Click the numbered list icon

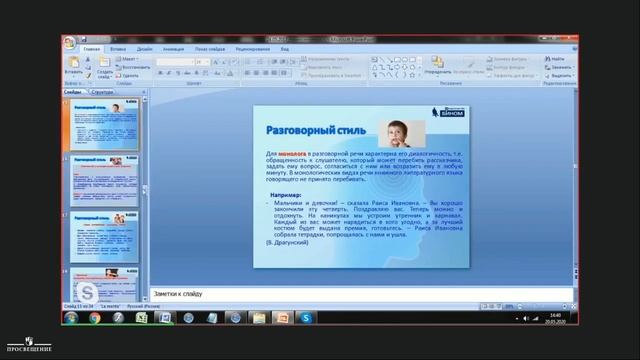pyautogui.click(x=261, y=62)
